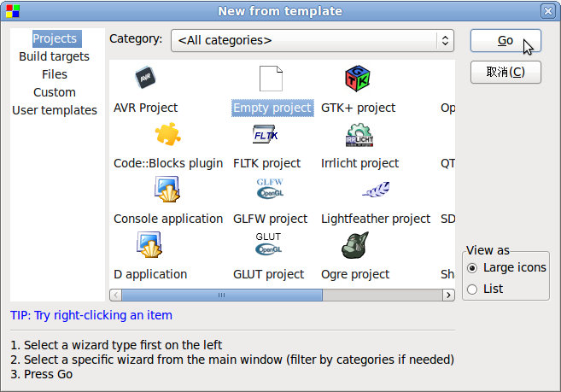Open User templates wizard type
The height and width of the screenshot is (392, 561).
tap(55, 110)
